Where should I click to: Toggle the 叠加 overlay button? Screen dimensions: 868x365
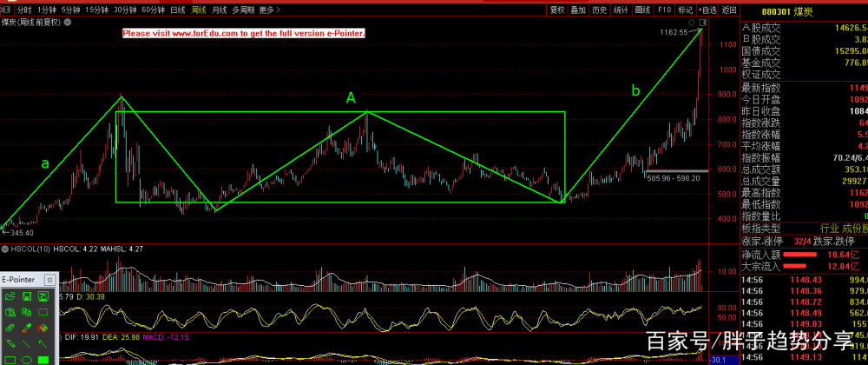coord(577,10)
